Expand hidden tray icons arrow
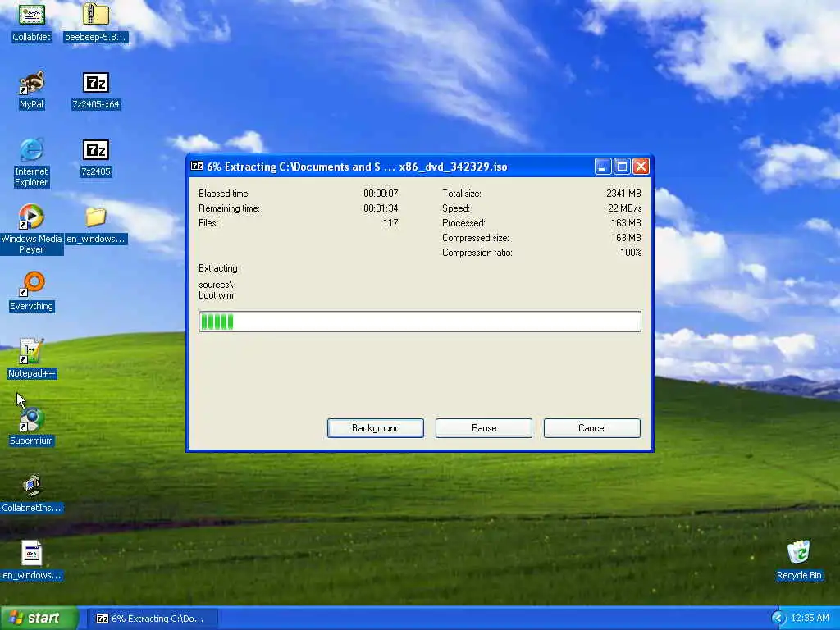840x630 pixels. [778, 619]
